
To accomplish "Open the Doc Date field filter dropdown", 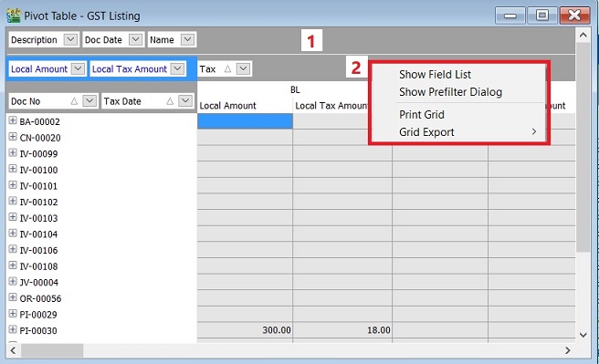I will [136, 39].
